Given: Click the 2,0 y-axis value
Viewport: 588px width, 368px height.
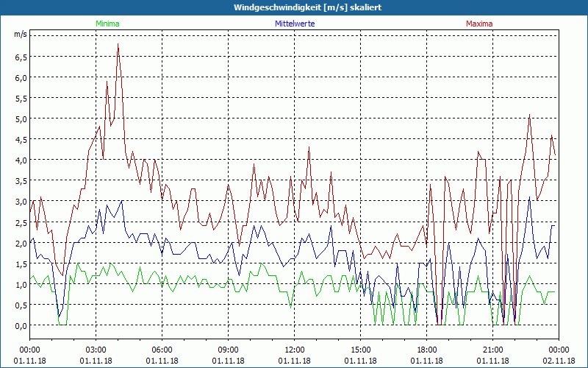Looking at the screenshot, I should click(x=21, y=243).
